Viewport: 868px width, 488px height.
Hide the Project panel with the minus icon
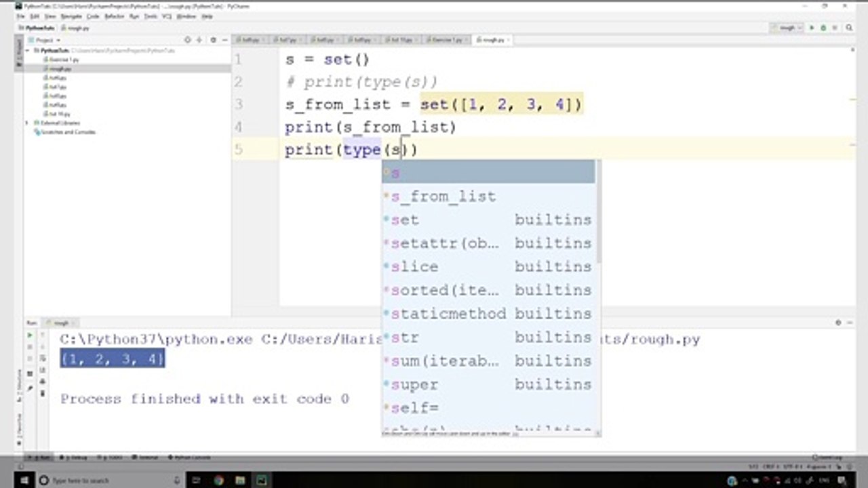coord(225,40)
